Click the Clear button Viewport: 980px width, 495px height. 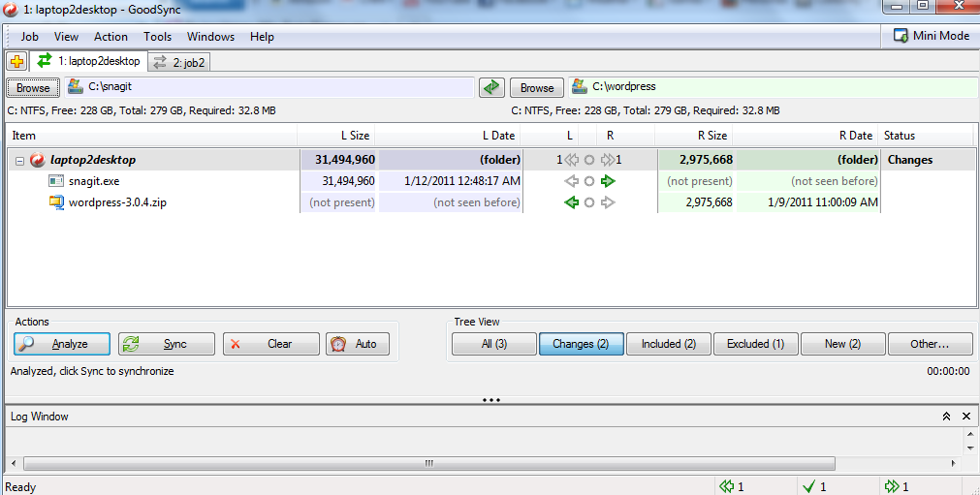(271, 344)
